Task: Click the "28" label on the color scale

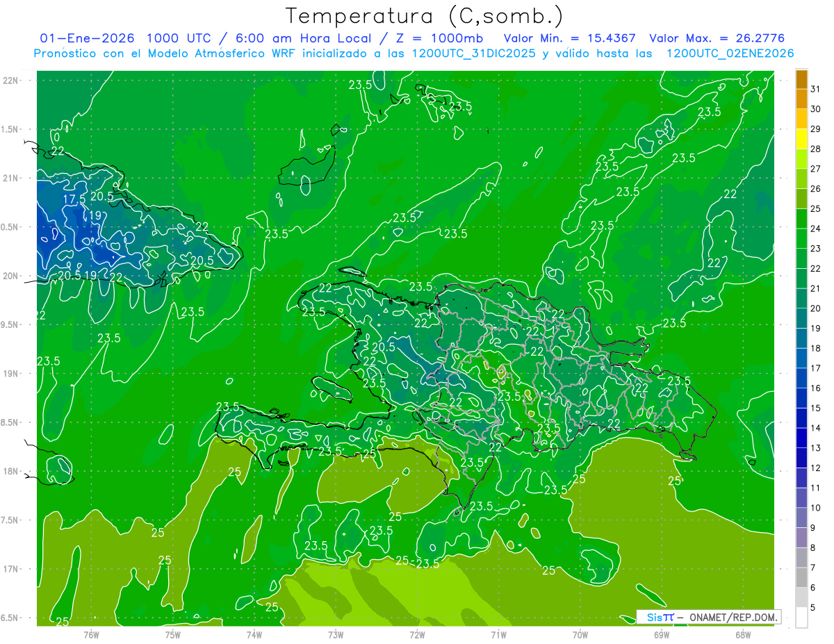Action: [x=816, y=149]
